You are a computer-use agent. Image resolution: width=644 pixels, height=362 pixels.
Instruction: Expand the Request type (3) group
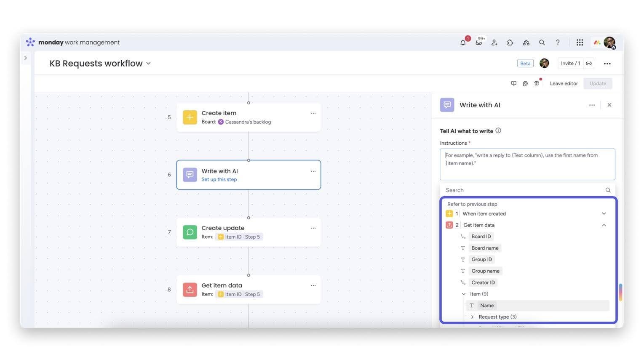(472, 317)
